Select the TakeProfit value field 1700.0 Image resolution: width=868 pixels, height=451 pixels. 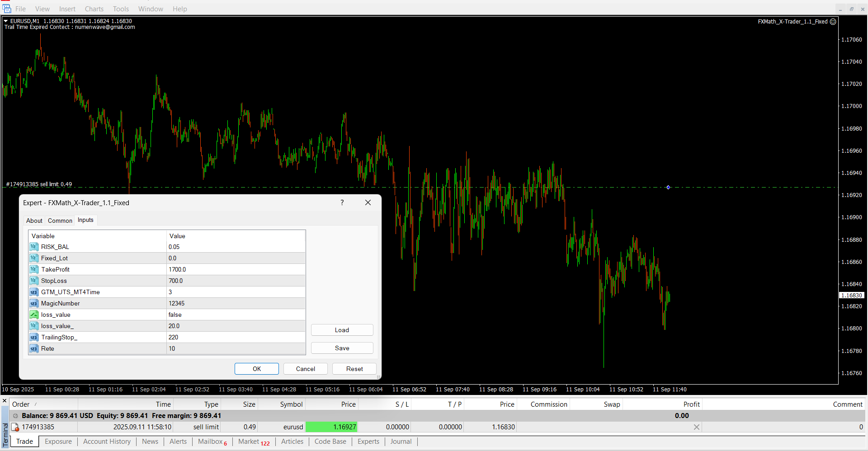235,269
